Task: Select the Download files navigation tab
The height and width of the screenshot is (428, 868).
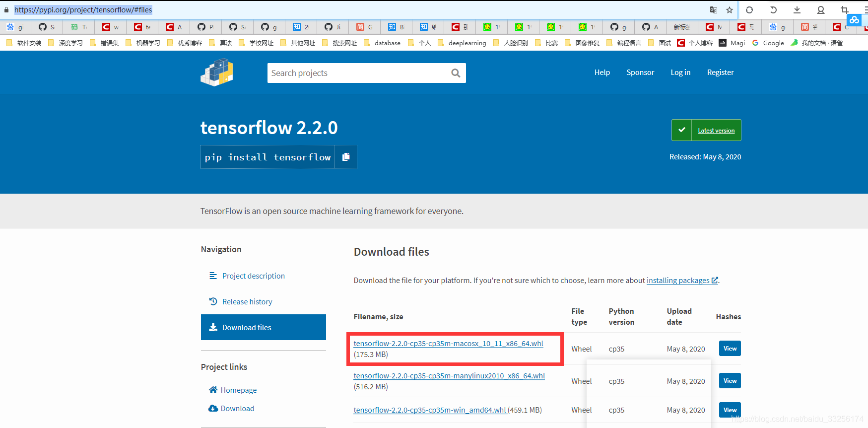Action: coord(264,327)
